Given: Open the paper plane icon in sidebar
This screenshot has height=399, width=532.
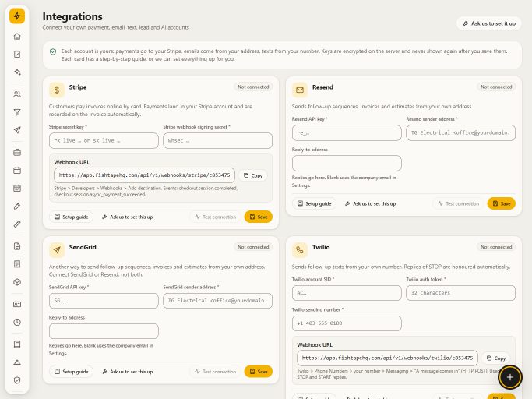Looking at the screenshot, I should [x=17, y=130].
